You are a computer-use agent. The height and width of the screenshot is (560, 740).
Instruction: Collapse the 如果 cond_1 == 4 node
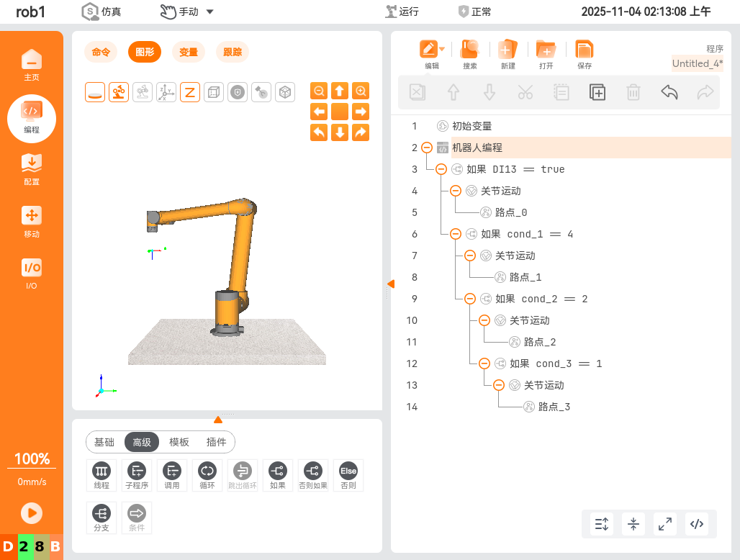(456, 234)
